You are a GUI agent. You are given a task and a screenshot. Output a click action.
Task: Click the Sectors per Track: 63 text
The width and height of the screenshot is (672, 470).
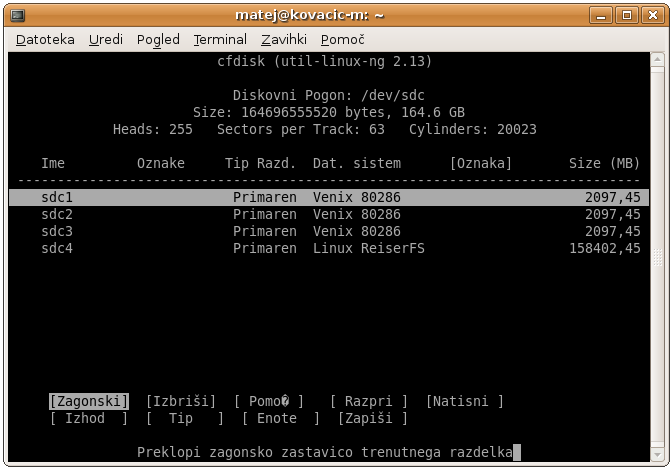click(x=300, y=129)
